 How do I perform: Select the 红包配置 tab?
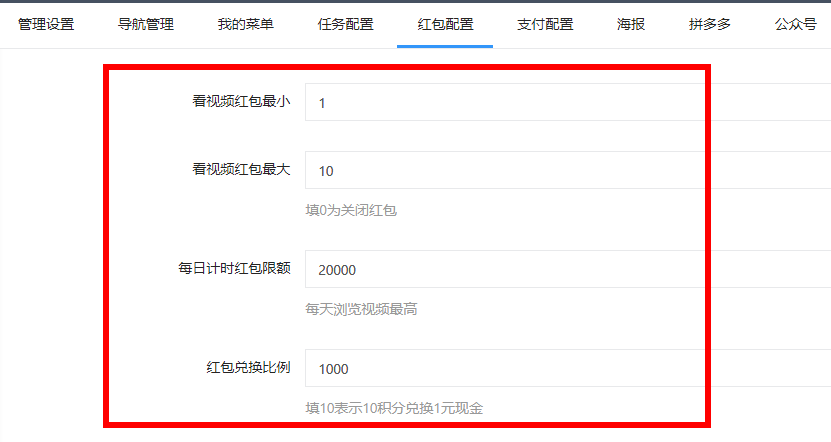[x=445, y=24]
